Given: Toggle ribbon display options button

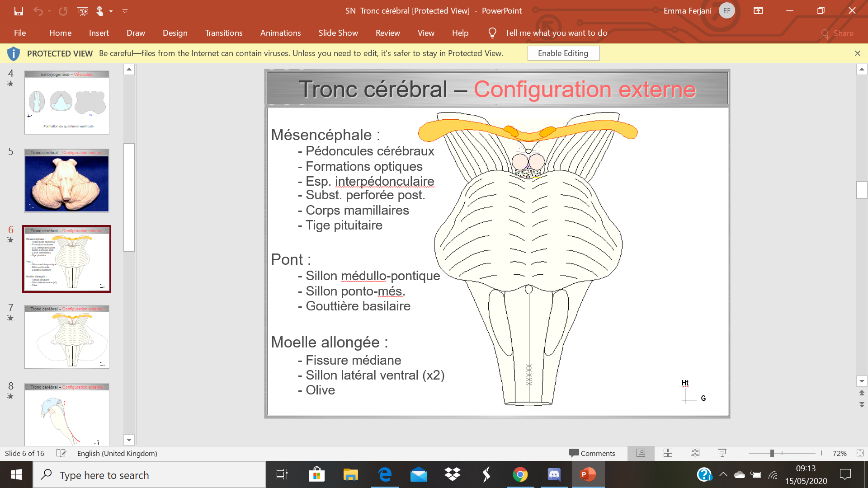Looking at the screenshot, I should point(758,11).
